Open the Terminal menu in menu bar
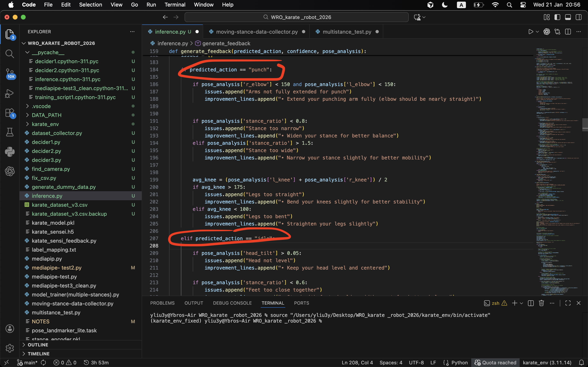This screenshot has height=367, width=588. coord(175,5)
